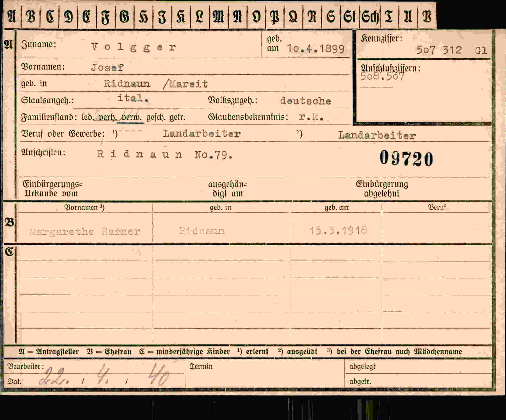This screenshot has width=506, height=420.
Task: Click the "Bearbeiter:" label
Action: pyautogui.click(x=26, y=366)
